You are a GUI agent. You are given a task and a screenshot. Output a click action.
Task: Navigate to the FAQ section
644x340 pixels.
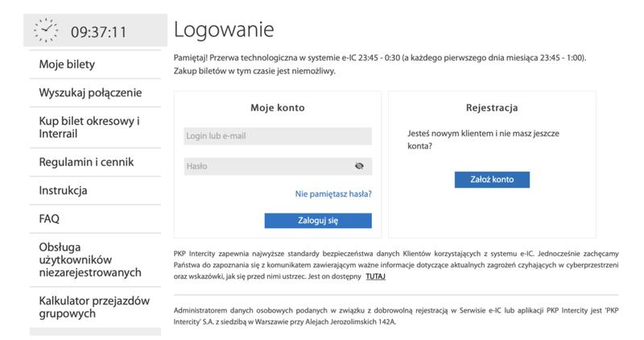tap(49, 218)
